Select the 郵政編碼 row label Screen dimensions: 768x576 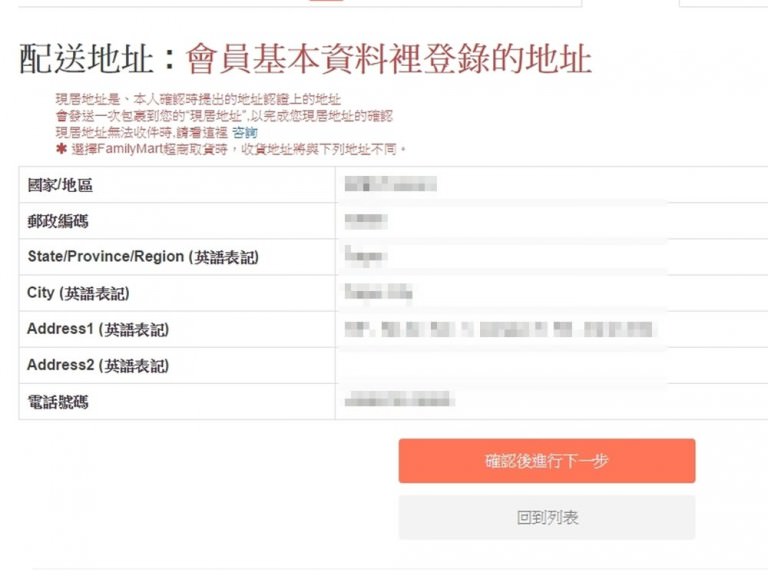58,221
